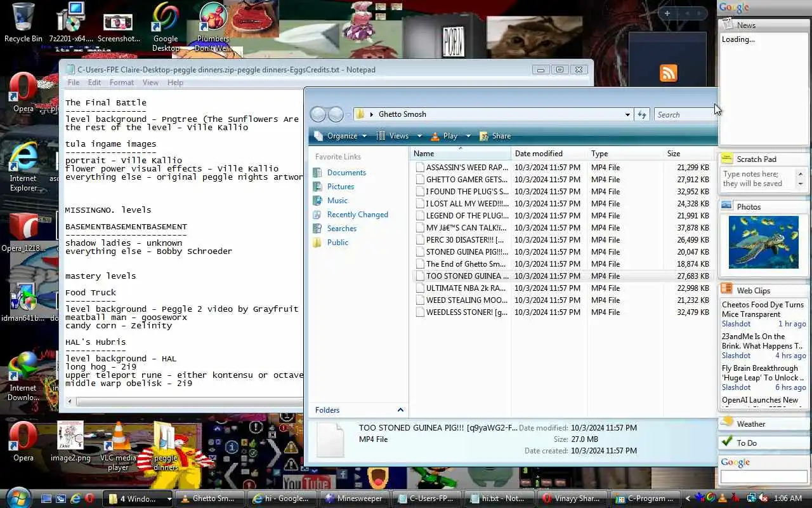The width and height of the screenshot is (812, 508).
Task: Click the Share toolbar button
Action: [x=495, y=136]
